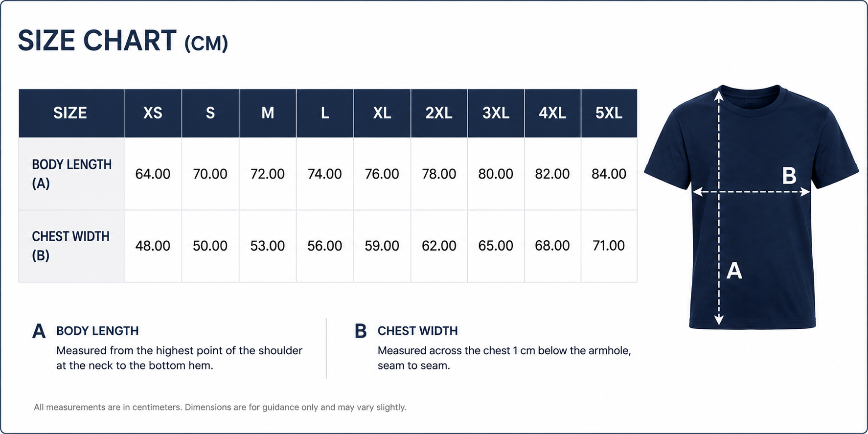Click the BODY LENGTH (A) row label

pos(71,174)
